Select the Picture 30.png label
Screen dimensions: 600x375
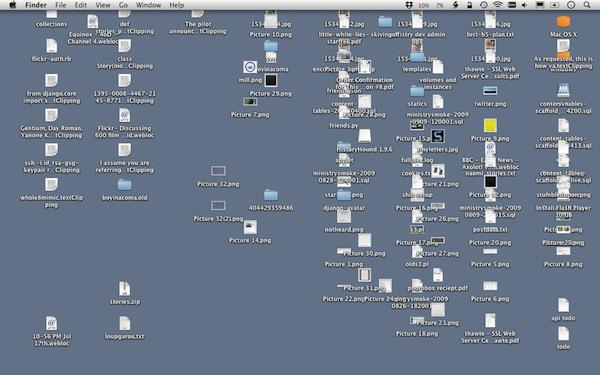[364, 253]
